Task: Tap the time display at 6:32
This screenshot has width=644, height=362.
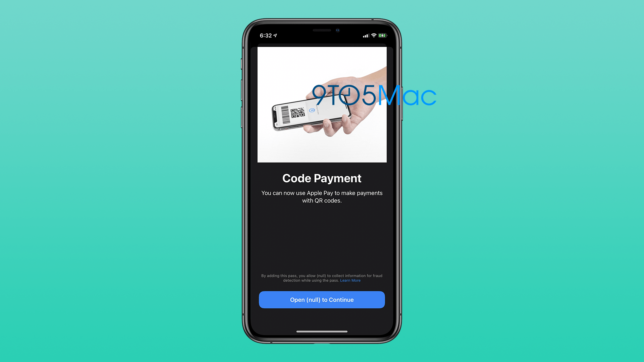Action: pos(268,35)
